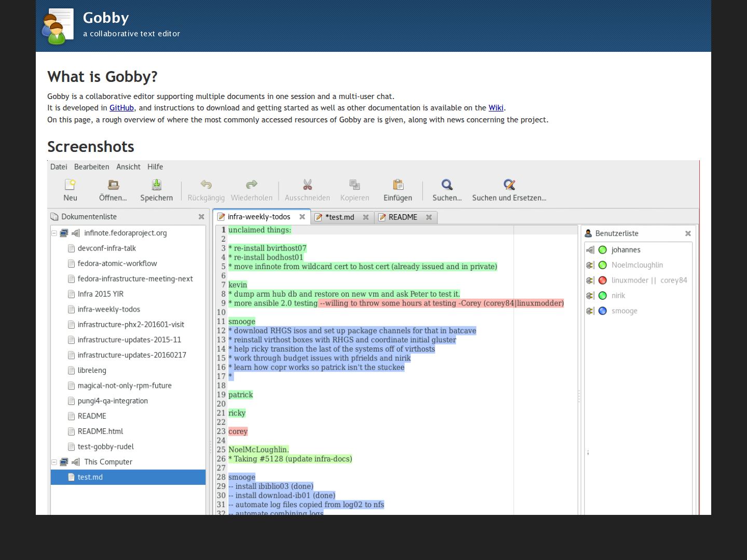Open the Datei menu
Image resolution: width=747 pixels, height=560 pixels.
tap(59, 167)
